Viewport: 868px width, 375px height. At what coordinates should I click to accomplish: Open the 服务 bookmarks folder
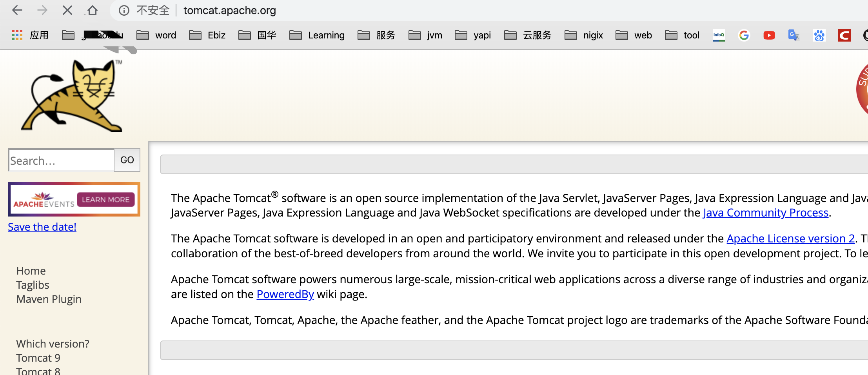click(x=376, y=35)
